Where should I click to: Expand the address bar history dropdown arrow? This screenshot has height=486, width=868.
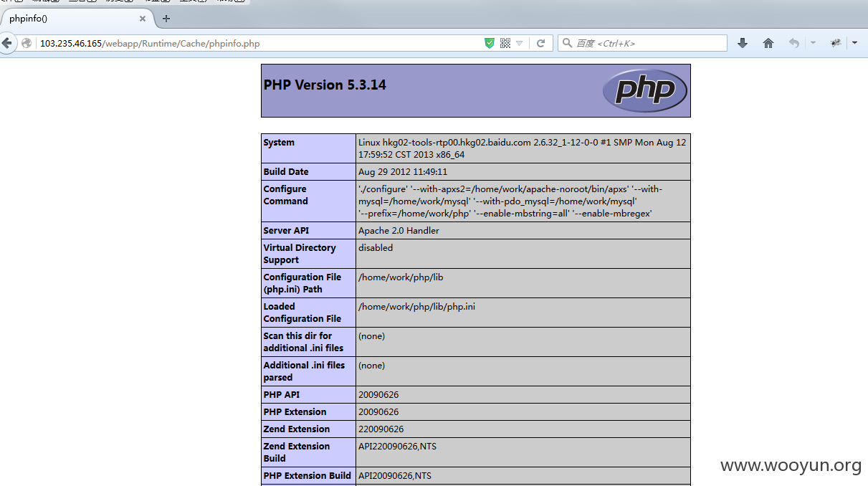(x=520, y=43)
